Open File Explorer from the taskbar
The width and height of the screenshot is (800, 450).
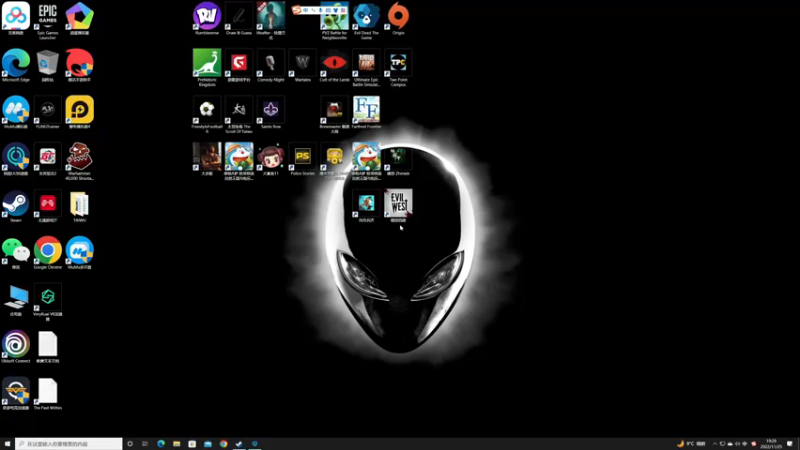coord(177,444)
